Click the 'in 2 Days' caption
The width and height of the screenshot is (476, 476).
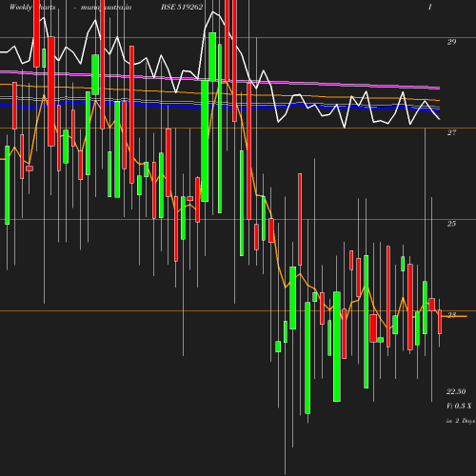click(x=461, y=421)
